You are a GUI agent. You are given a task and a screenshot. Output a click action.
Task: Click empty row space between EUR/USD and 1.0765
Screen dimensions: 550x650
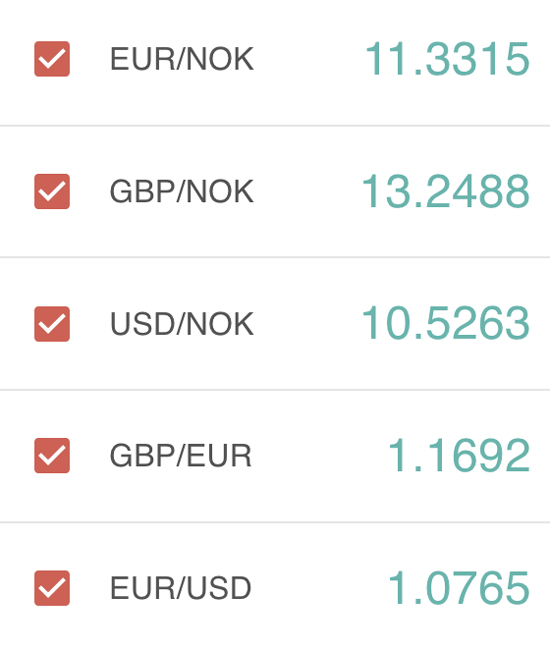click(x=320, y=588)
